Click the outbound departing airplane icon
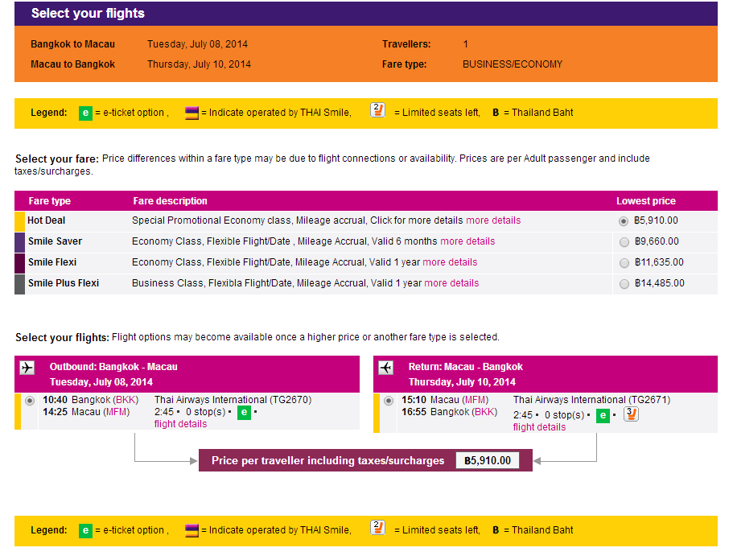The height and width of the screenshot is (560, 733). [27, 368]
